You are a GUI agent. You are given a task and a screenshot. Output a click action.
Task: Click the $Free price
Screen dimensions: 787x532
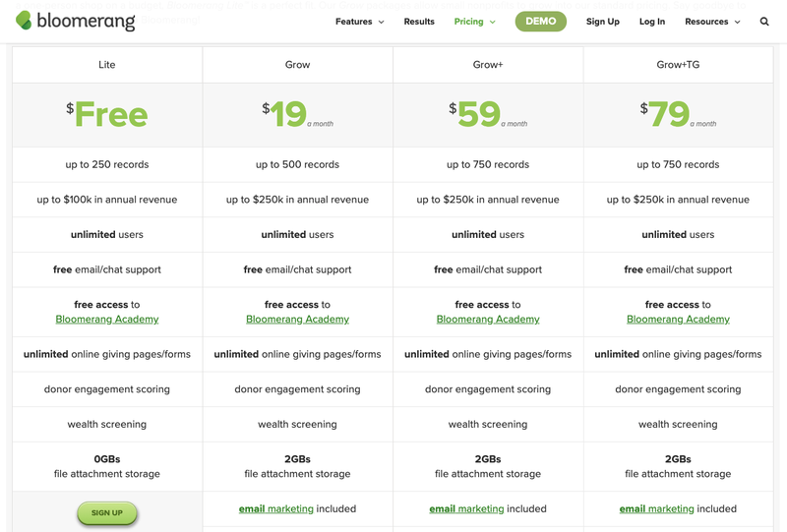(x=107, y=114)
